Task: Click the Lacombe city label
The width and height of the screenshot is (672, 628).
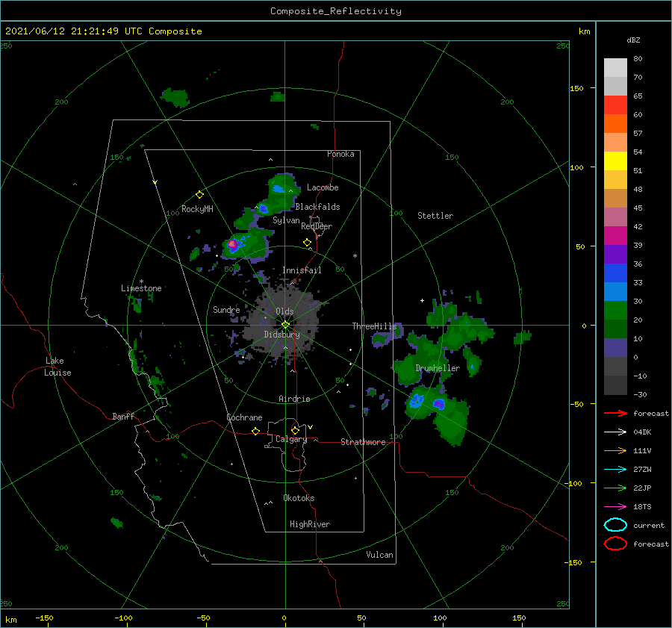Action: tap(323, 187)
